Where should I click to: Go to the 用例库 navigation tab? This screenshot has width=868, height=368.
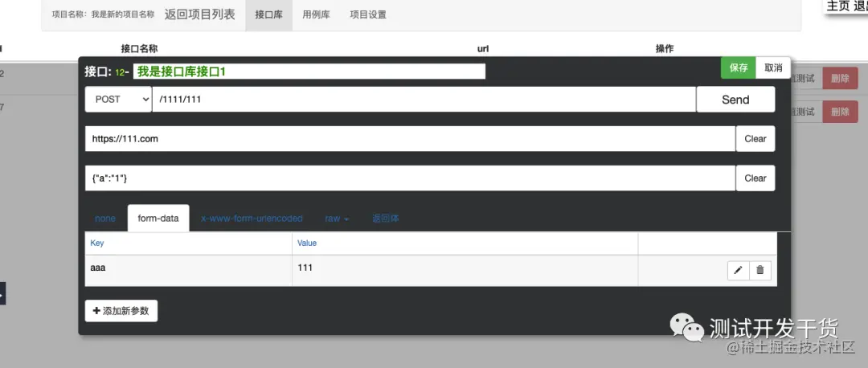[316, 15]
